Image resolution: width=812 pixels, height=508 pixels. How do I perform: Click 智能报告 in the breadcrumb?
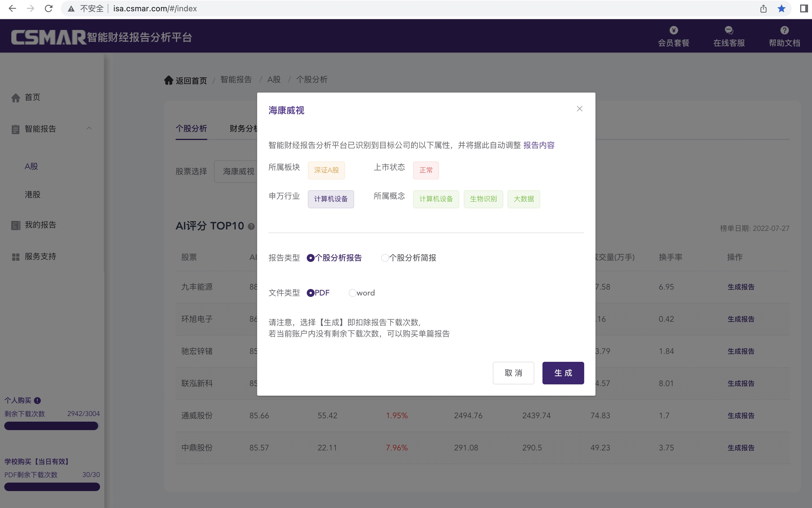point(236,80)
